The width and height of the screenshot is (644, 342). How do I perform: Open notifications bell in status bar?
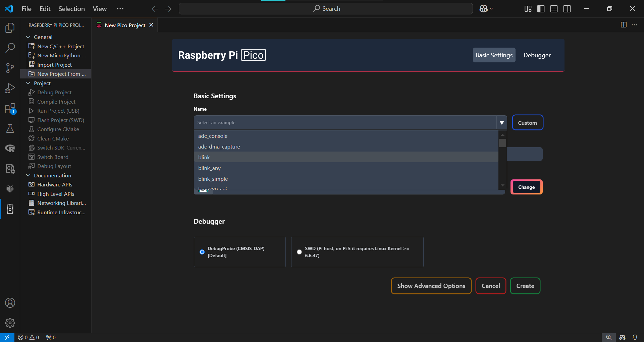pos(635,337)
